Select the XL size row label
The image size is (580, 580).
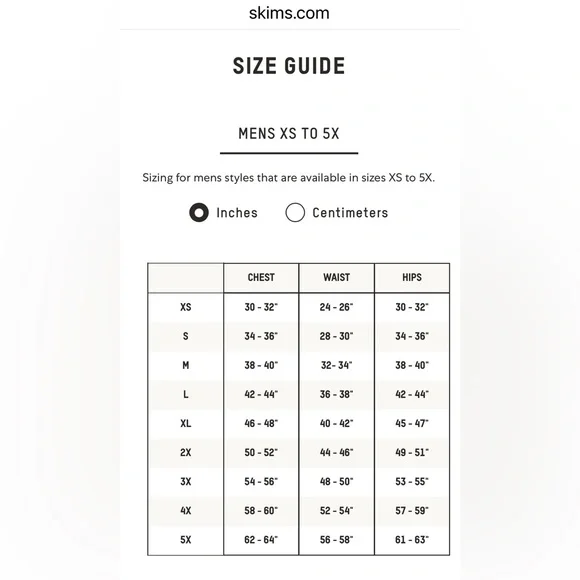point(186,423)
